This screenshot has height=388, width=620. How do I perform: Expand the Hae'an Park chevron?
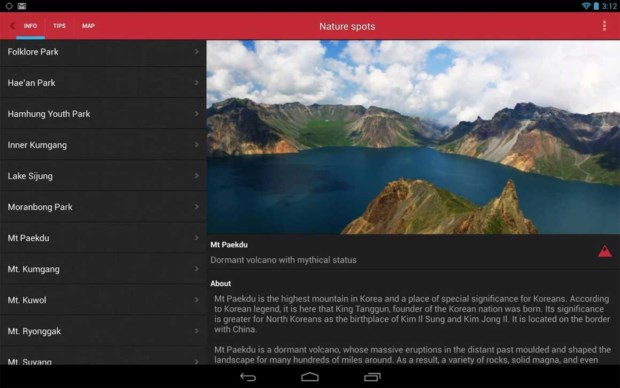coord(197,83)
